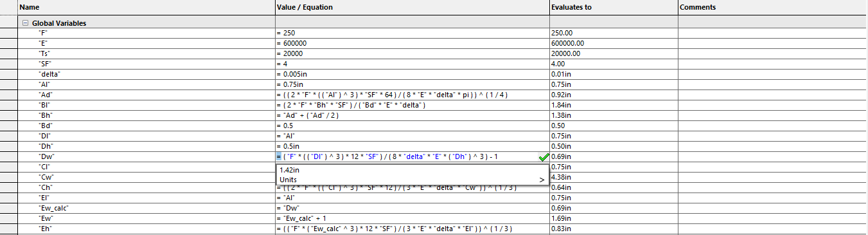Click the = "Ew_calc" + 1 equation
Image resolution: width=868 pixels, height=235 pixels.
click(x=412, y=218)
